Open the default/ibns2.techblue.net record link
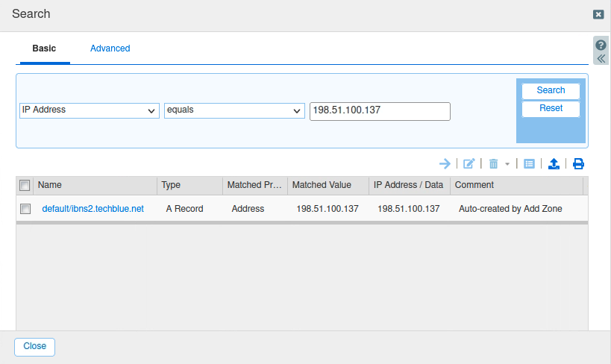This screenshot has height=364, width=611. point(93,209)
